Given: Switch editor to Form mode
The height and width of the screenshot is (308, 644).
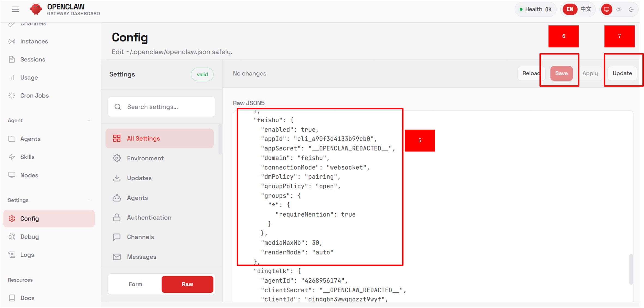Looking at the screenshot, I should coord(135,284).
